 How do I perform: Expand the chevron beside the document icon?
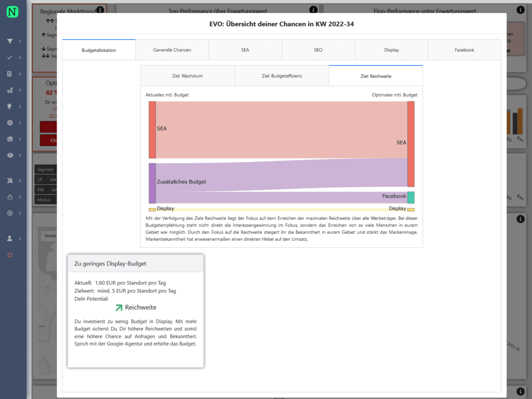[20, 74]
